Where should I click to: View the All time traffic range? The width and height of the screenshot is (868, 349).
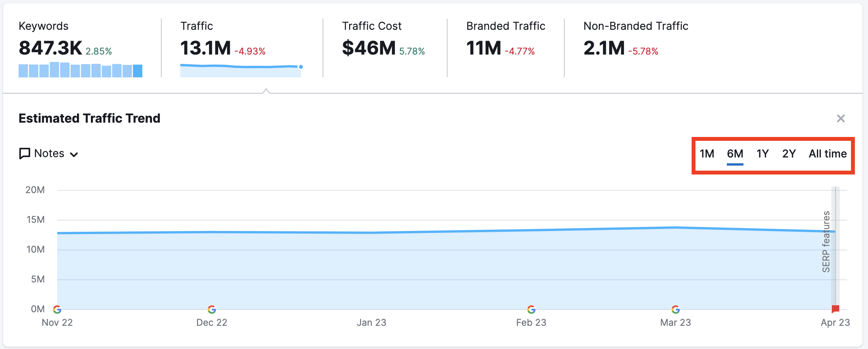[827, 154]
